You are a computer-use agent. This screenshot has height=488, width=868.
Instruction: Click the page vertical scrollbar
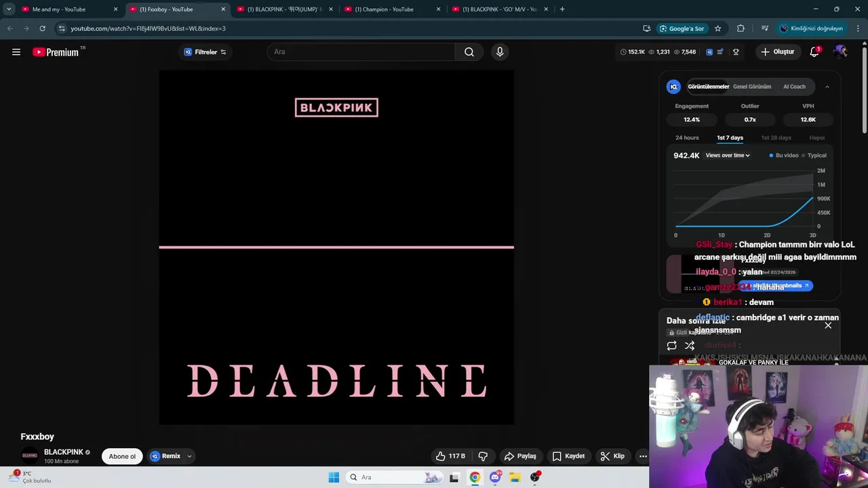(x=864, y=88)
